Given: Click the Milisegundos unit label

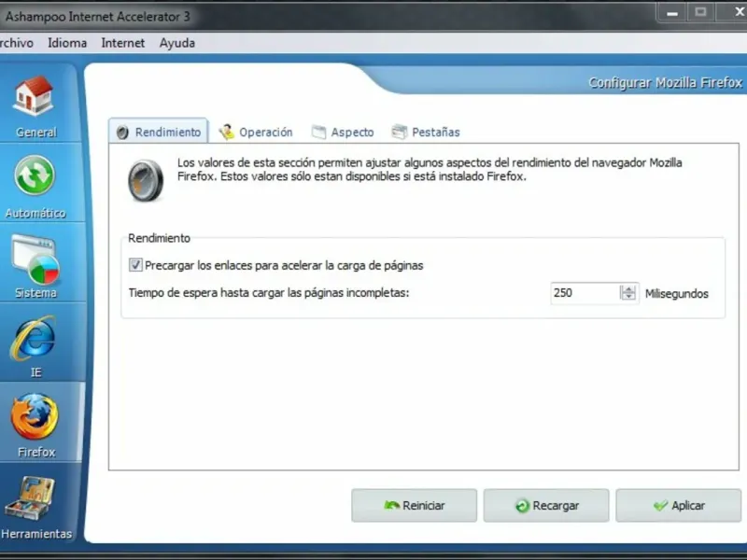Looking at the screenshot, I should (676, 294).
